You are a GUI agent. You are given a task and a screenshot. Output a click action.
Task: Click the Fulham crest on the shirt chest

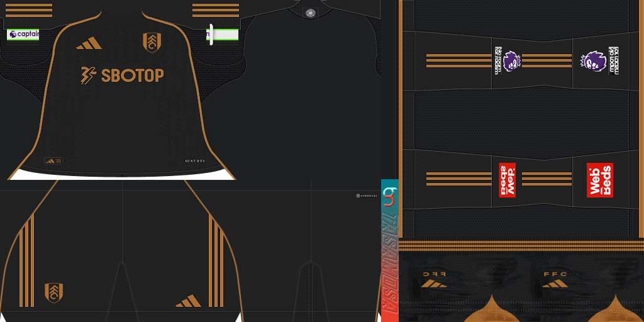(151, 42)
